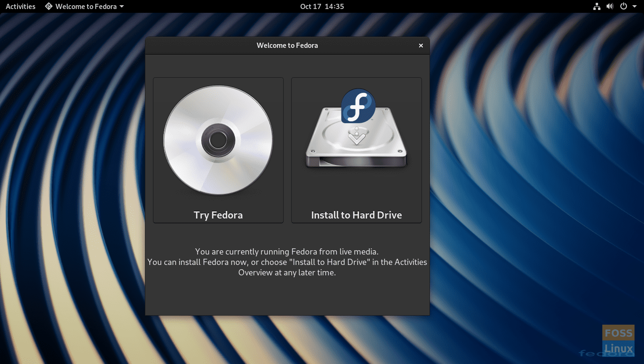This screenshot has height=364, width=644.
Task: Click the live media information text
Action: pos(287,262)
